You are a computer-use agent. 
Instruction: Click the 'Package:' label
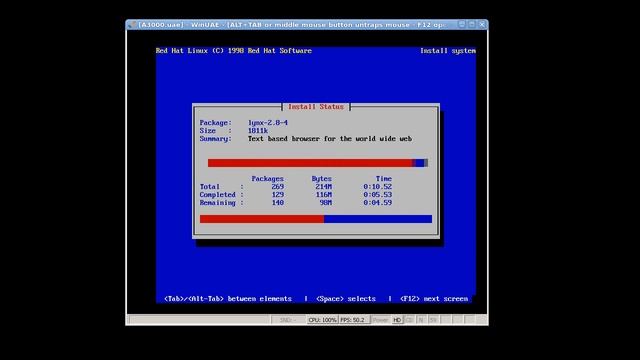pyautogui.click(x=216, y=123)
